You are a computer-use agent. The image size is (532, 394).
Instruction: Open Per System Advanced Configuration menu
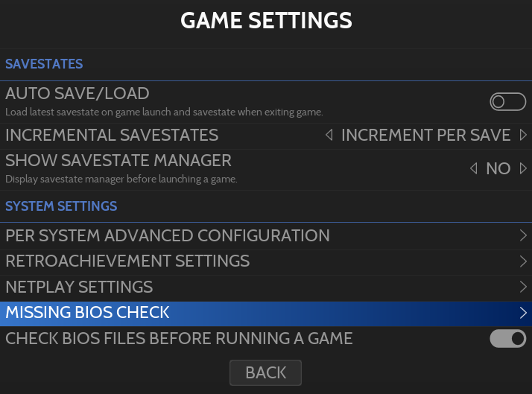click(x=168, y=236)
